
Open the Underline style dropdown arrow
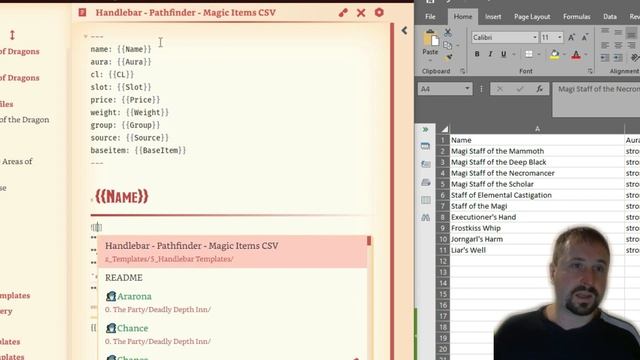tap(514, 54)
